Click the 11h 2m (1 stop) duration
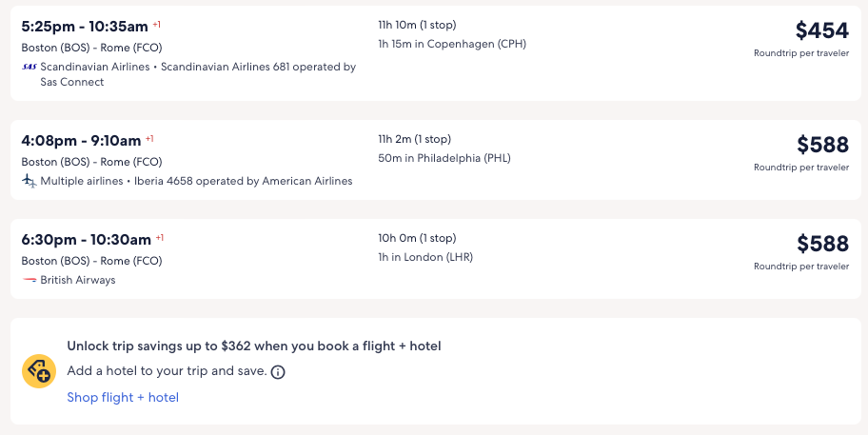This screenshot has width=868, height=435. point(414,139)
